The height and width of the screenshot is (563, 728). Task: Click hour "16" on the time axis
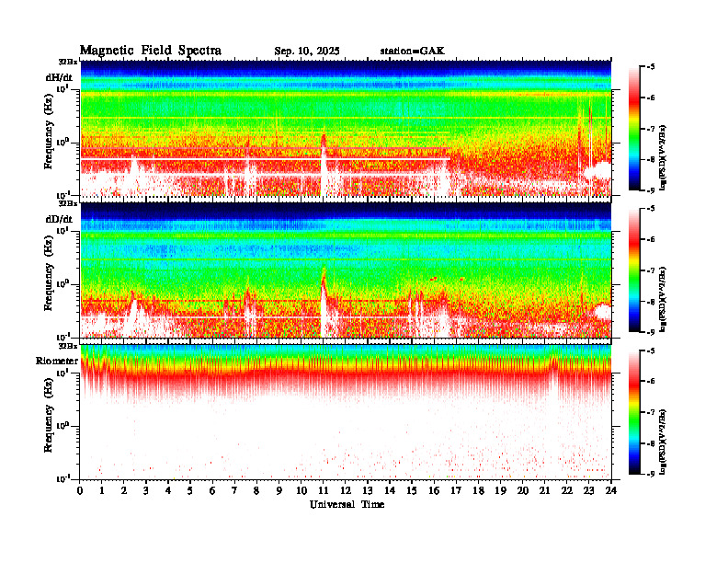coord(434,490)
